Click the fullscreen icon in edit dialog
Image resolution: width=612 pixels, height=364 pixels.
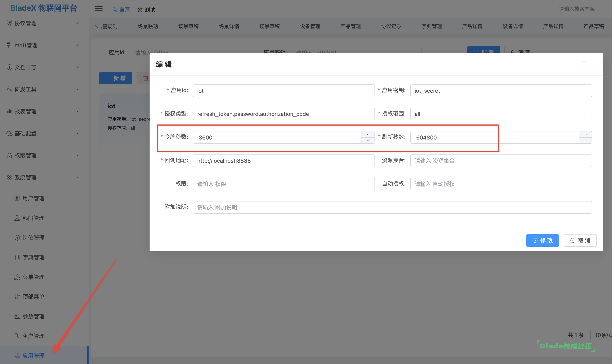coord(584,64)
